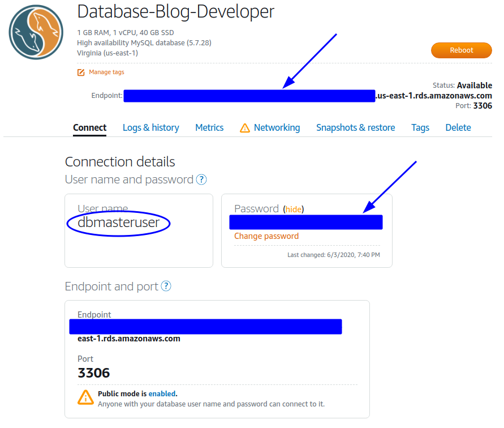Open the Manage tags link

[106, 72]
